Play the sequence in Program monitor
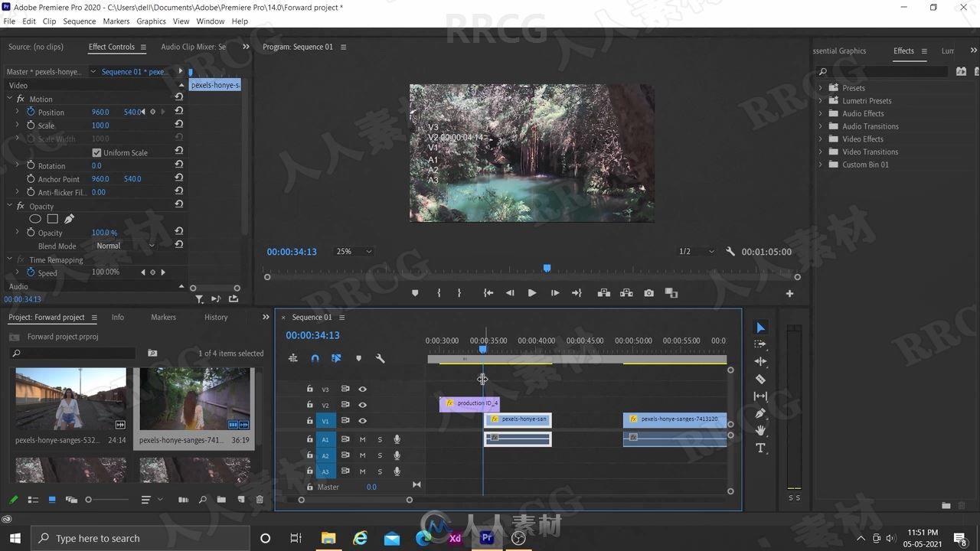 [532, 293]
